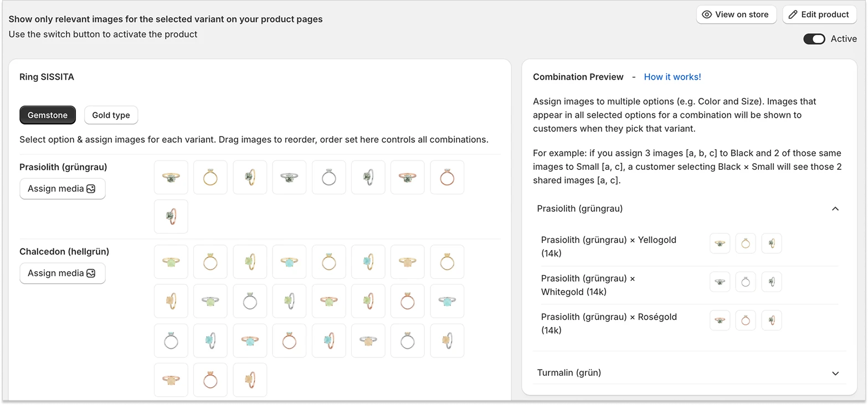
Task: Click the eye icon in View on store
Action: tap(707, 15)
